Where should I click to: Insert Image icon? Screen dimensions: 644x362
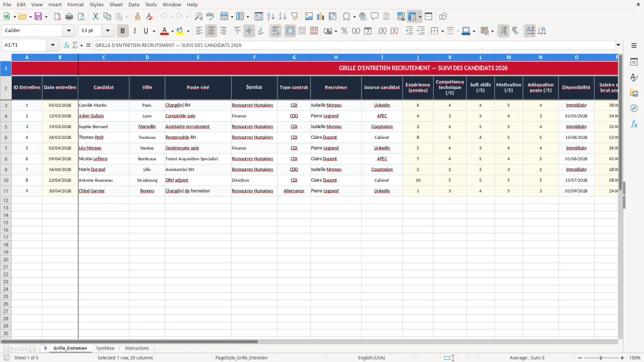point(309,17)
